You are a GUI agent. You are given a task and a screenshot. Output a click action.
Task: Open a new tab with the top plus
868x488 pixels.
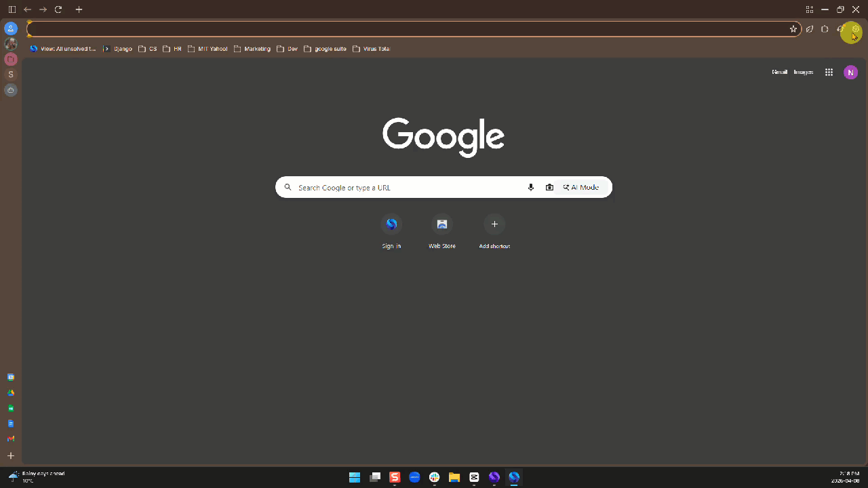pos(79,9)
